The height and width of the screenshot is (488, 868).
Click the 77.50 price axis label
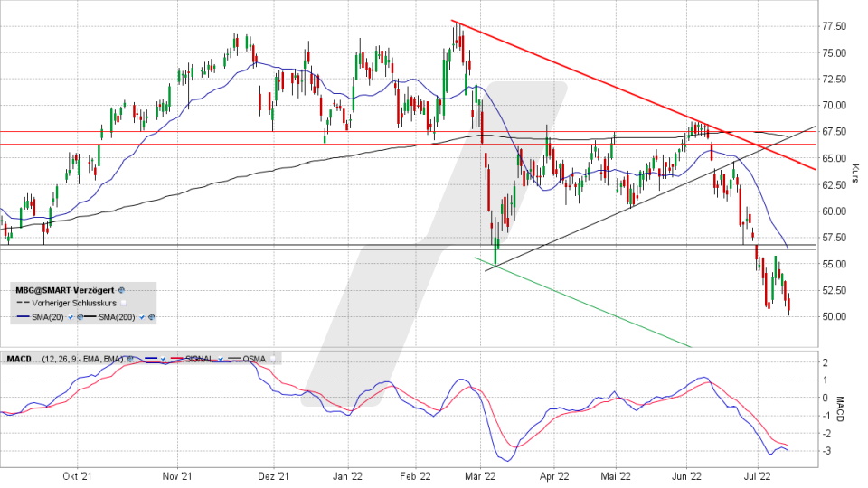834,26
